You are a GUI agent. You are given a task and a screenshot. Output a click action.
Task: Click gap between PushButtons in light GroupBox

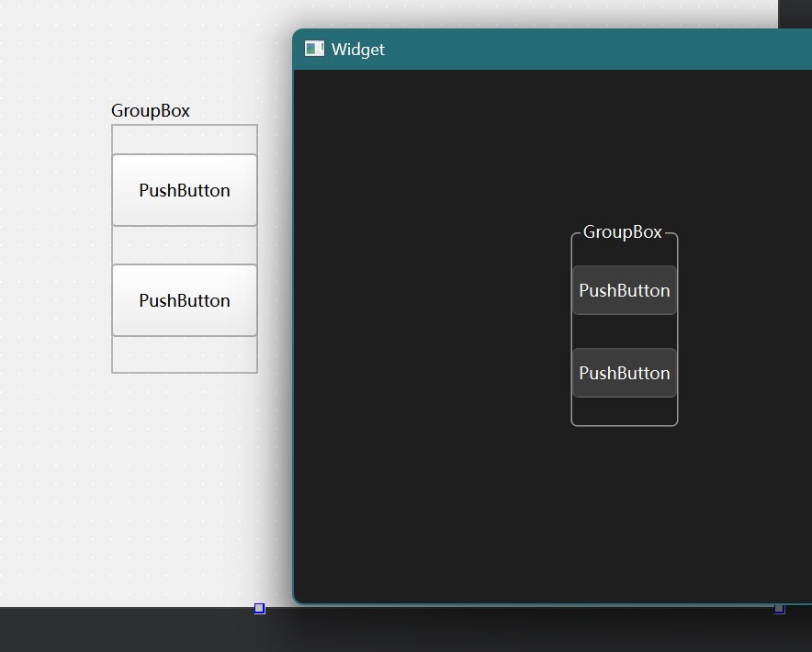click(x=185, y=245)
